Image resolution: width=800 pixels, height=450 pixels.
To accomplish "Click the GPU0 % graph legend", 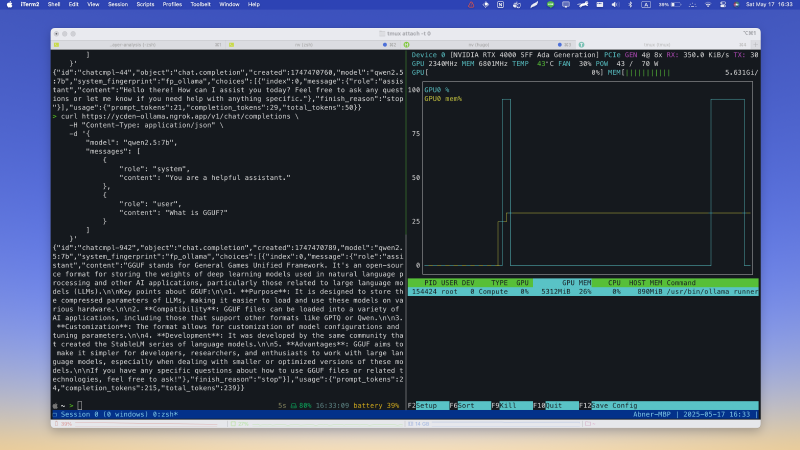I will coord(437,90).
